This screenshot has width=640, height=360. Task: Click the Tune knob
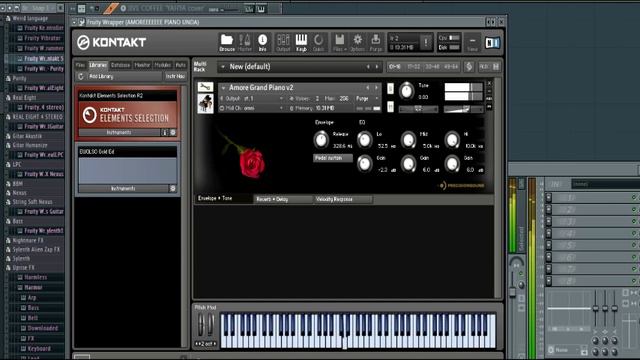click(406, 91)
